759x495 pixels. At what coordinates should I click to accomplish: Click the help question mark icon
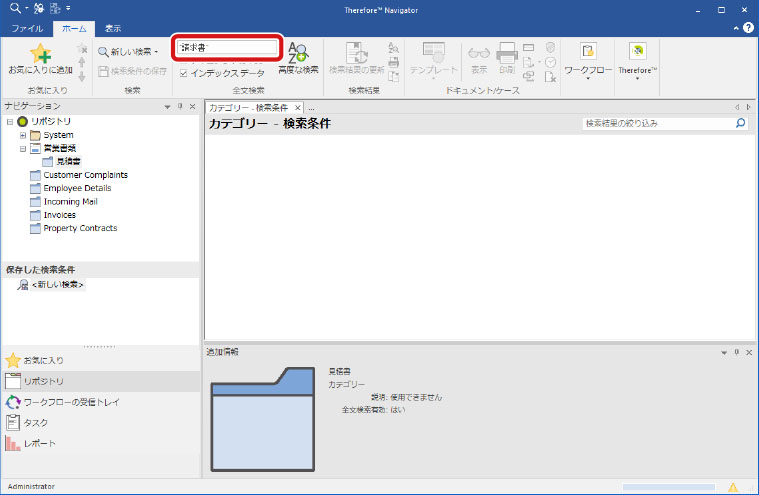[747, 29]
